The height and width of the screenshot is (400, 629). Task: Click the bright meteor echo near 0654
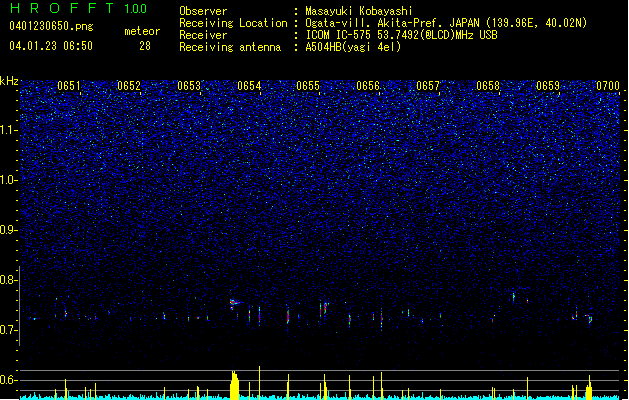(235, 303)
